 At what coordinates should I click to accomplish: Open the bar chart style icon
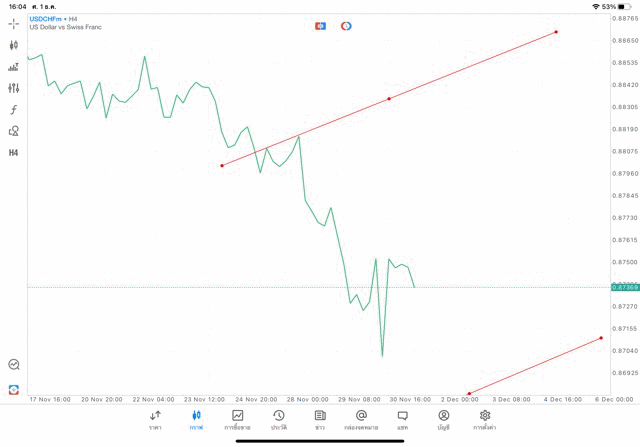14,67
